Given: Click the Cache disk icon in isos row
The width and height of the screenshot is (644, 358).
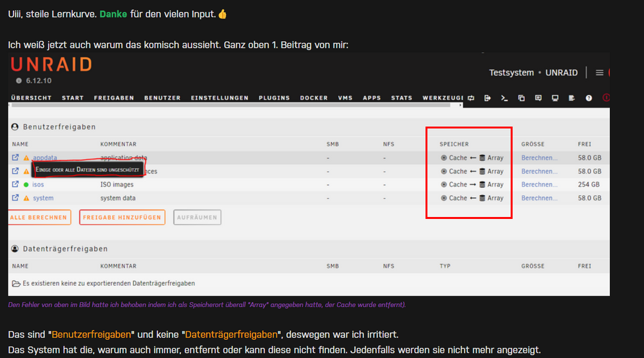Looking at the screenshot, I should point(444,185).
